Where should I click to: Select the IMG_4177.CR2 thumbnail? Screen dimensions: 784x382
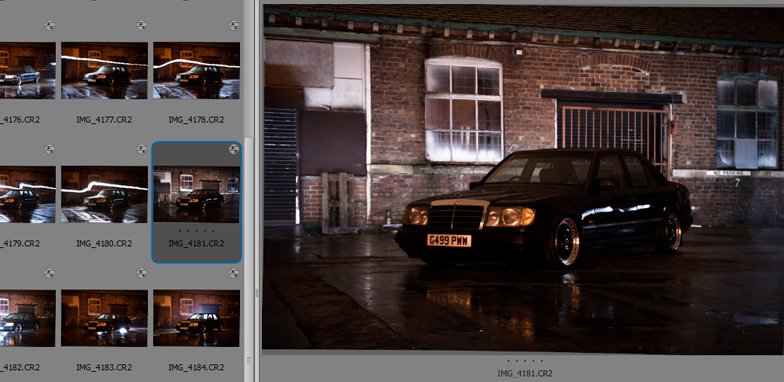click(x=104, y=70)
